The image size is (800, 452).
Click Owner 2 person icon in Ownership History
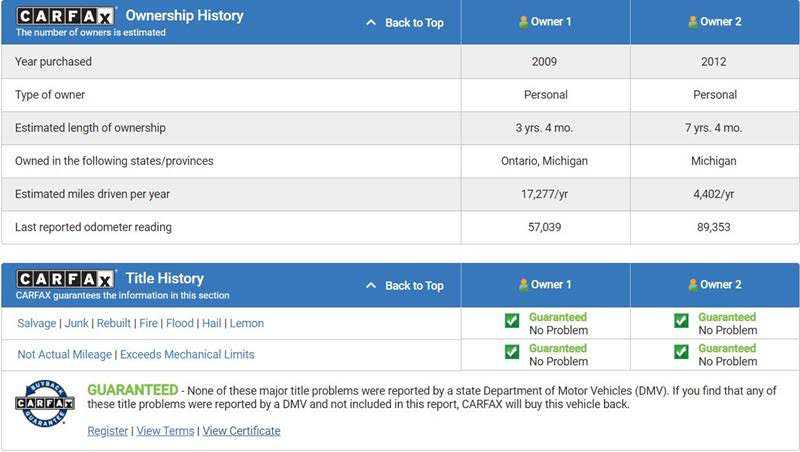pyautogui.click(x=692, y=22)
